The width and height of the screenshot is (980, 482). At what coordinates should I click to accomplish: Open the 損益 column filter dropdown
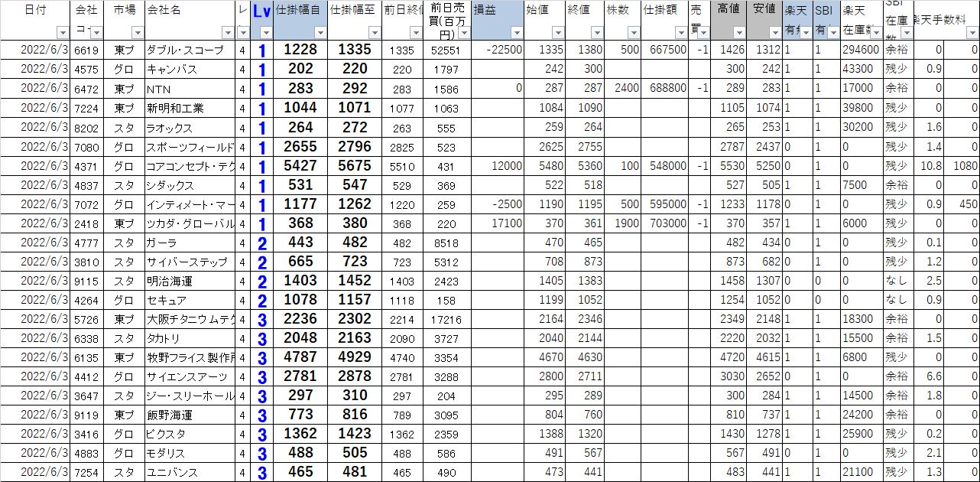(516, 32)
